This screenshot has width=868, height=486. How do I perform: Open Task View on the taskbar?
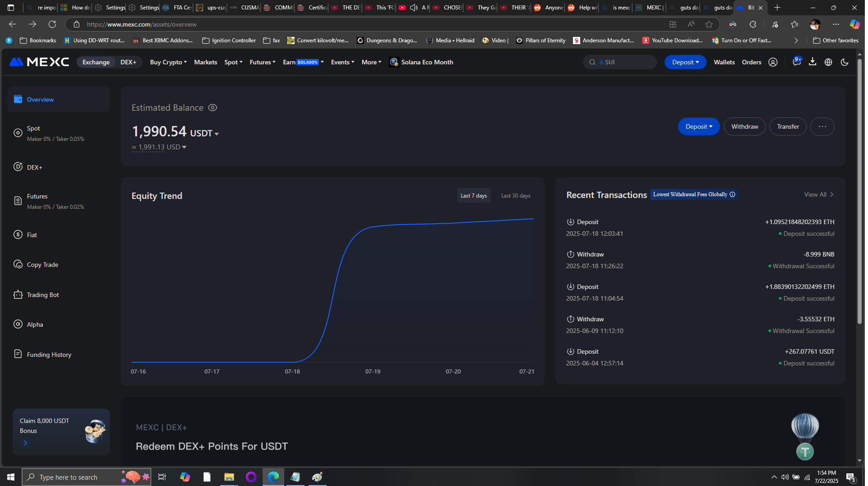162,477
